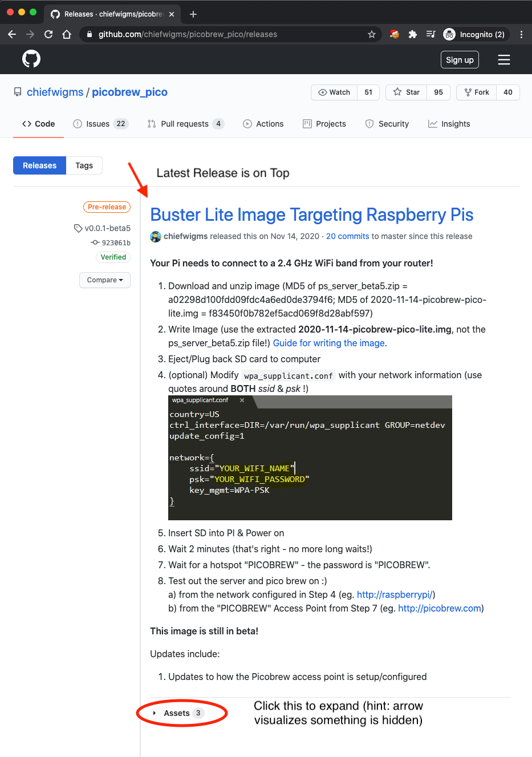Open the Code tab
Viewport: 532px width, 757px height.
click(x=38, y=124)
